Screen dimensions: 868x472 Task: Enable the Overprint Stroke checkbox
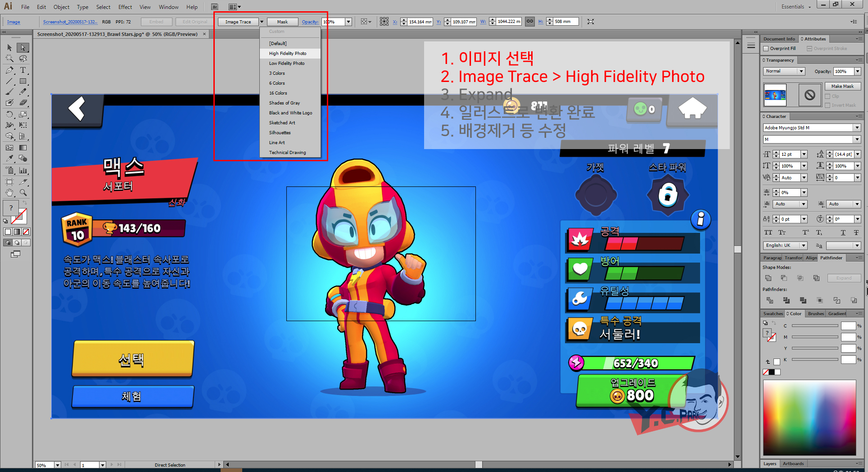pyautogui.click(x=809, y=49)
